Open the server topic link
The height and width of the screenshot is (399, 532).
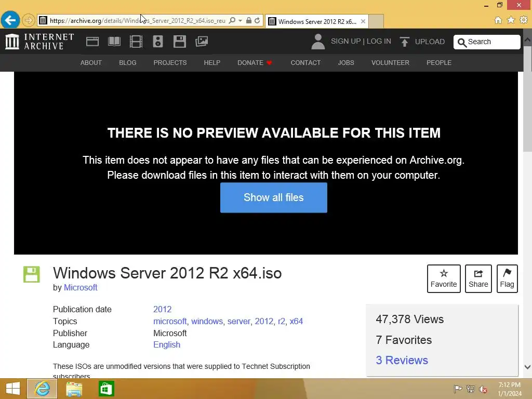click(238, 321)
